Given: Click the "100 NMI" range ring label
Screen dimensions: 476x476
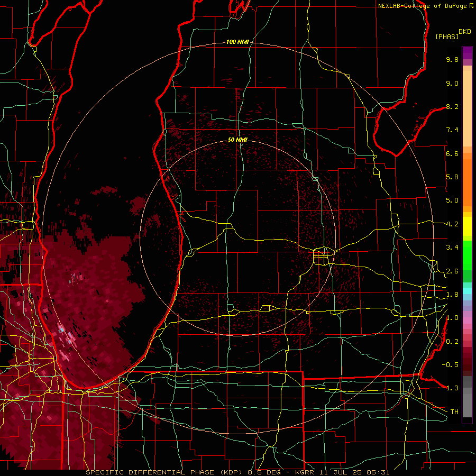Looking at the screenshot, I should coord(237,42).
